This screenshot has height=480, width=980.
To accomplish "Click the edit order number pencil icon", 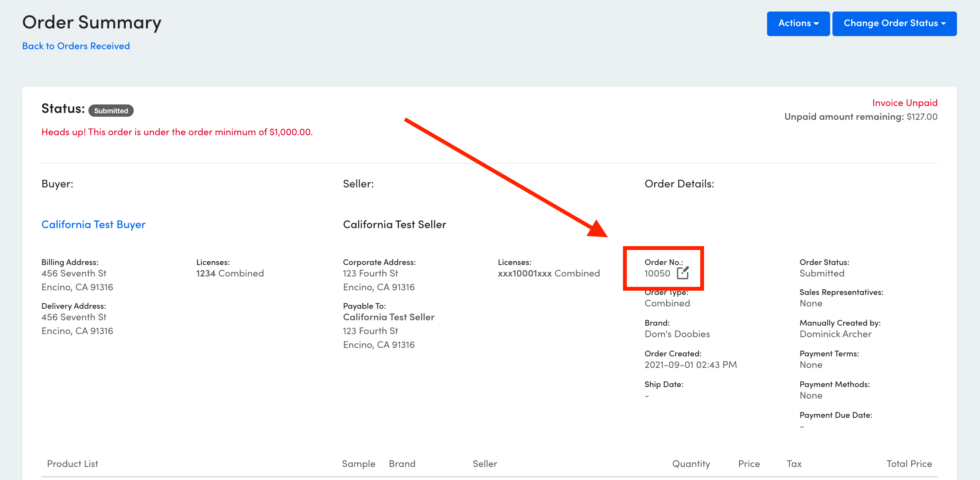I will pyautogui.click(x=683, y=273).
